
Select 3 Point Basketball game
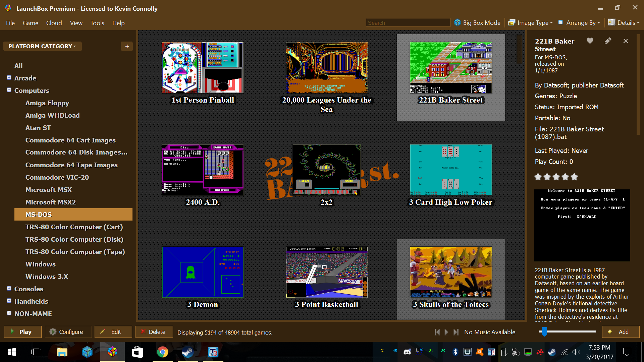click(327, 272)
